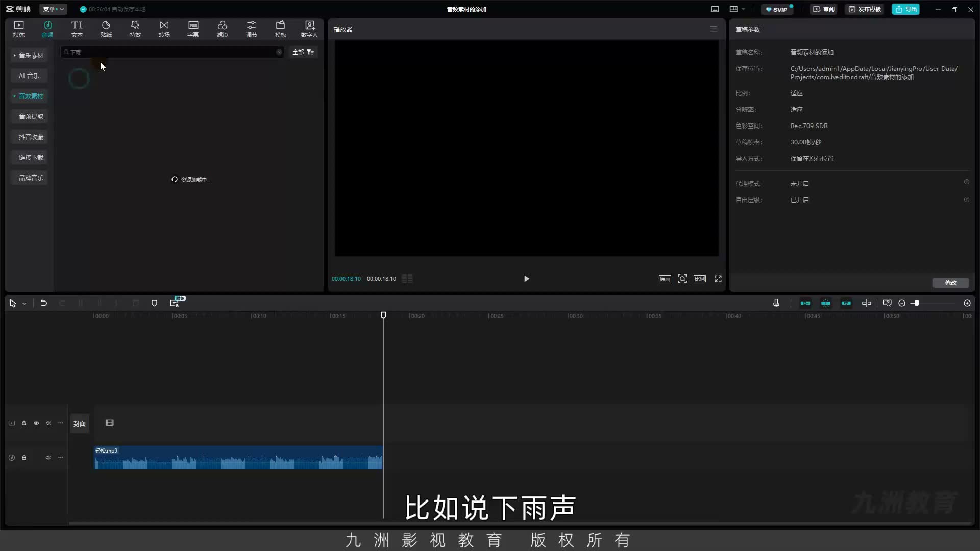Lock the audio track

coord(24,458)
